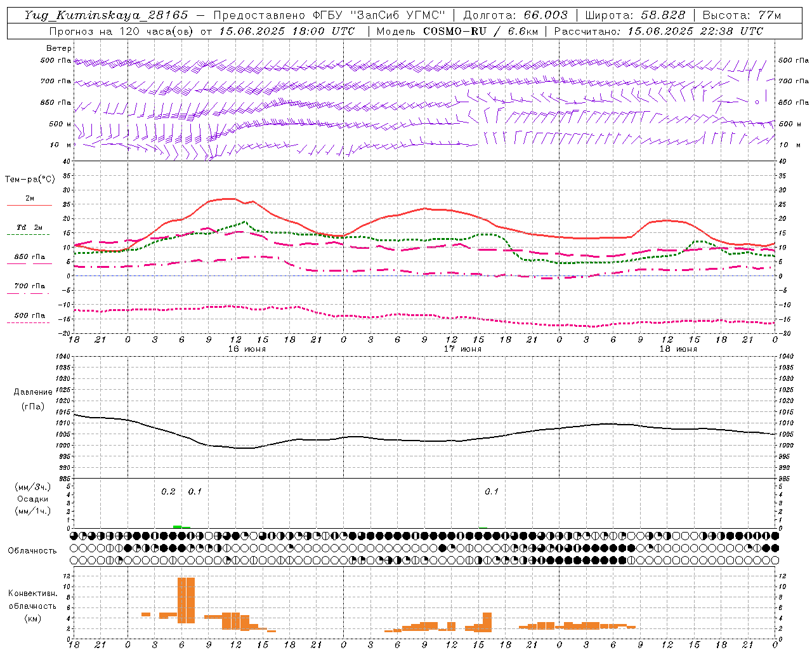Select the Прогноз на 120 часа(ов) text
Screen dimensions: 812x650
pos(121,31)
